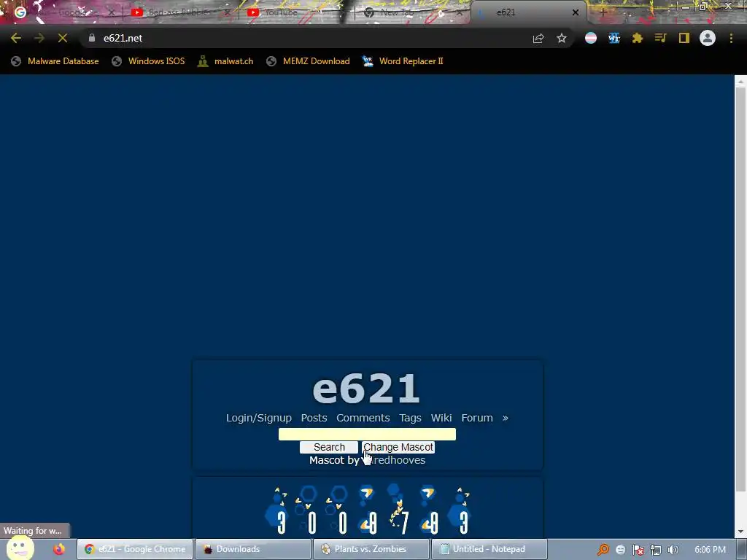Open the Extensions puzzle piece menu

point(638,38)
